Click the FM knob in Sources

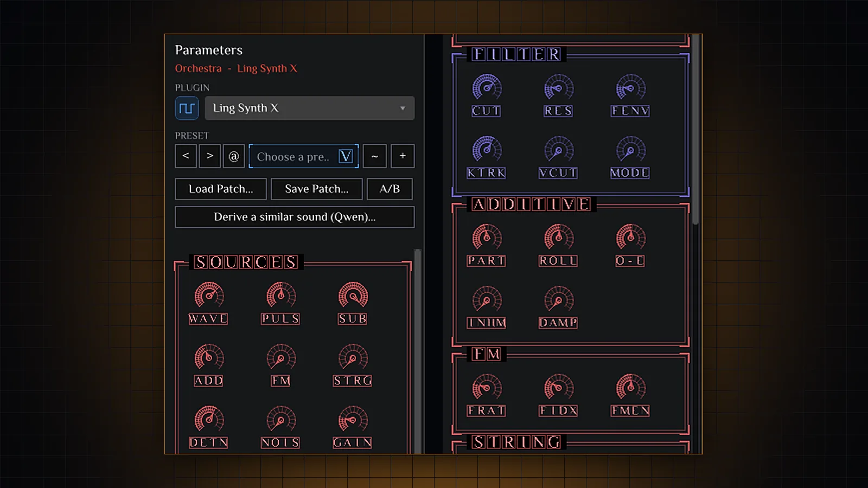[281, 357]
